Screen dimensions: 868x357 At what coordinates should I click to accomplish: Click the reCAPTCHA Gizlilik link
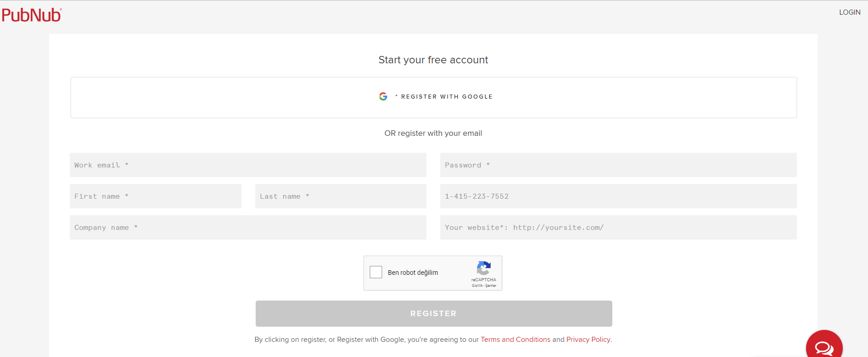pos(477,285)
